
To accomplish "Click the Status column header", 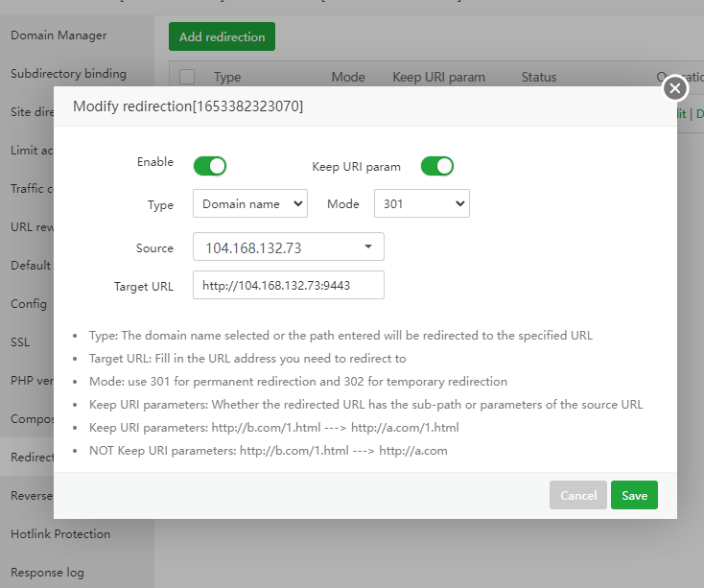I will (x=539, y=77).
